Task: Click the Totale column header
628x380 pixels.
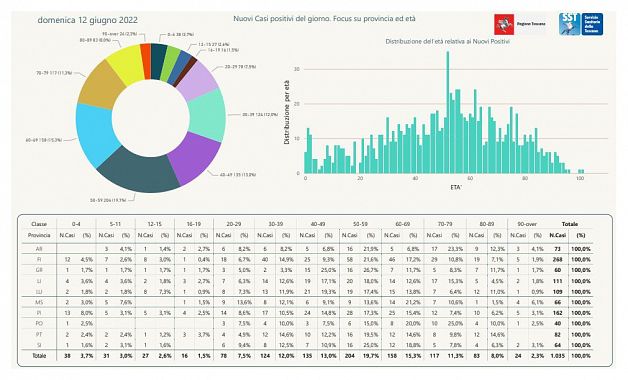Action: [570, 224]
